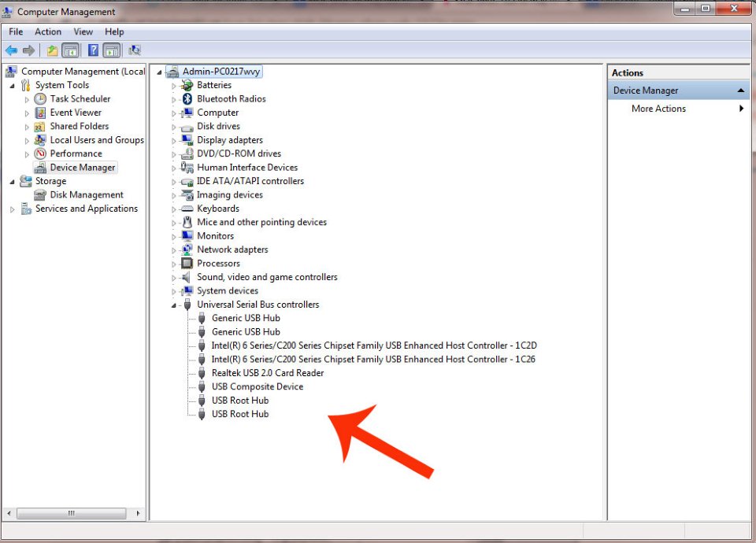756x543 pixels.
Task: Collapse the System Tools node
Action: 12,87
